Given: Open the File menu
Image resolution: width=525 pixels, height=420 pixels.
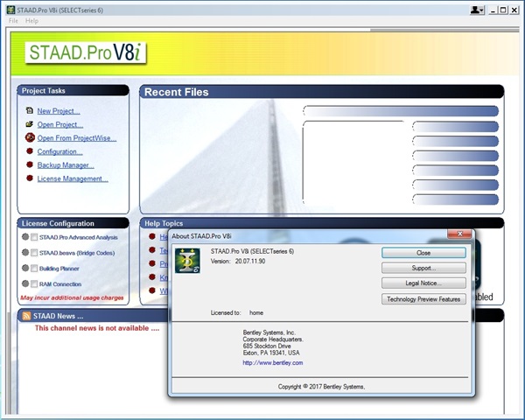Looking at the screenshot, I should (x=13, y=21).
